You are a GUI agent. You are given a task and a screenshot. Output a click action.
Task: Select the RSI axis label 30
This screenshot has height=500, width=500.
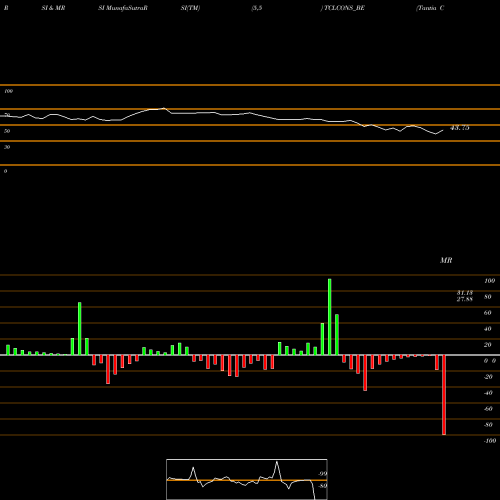coord(7,147)
